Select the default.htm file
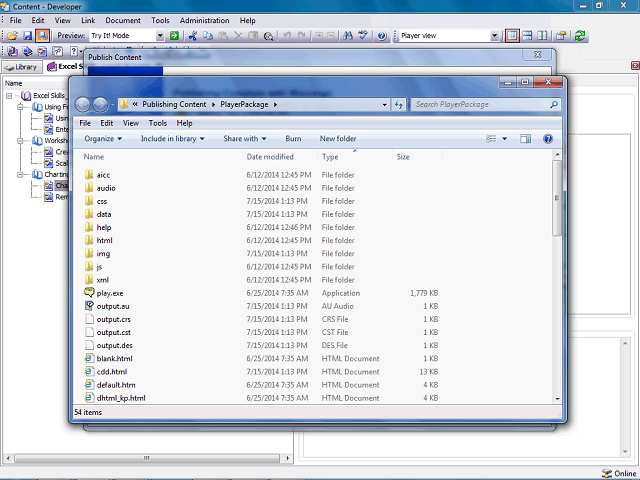 pyautogui.click(x=116, y=384)
